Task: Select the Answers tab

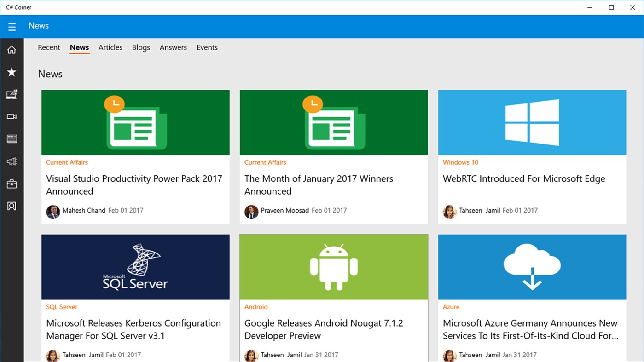Action: coord(173,47)
